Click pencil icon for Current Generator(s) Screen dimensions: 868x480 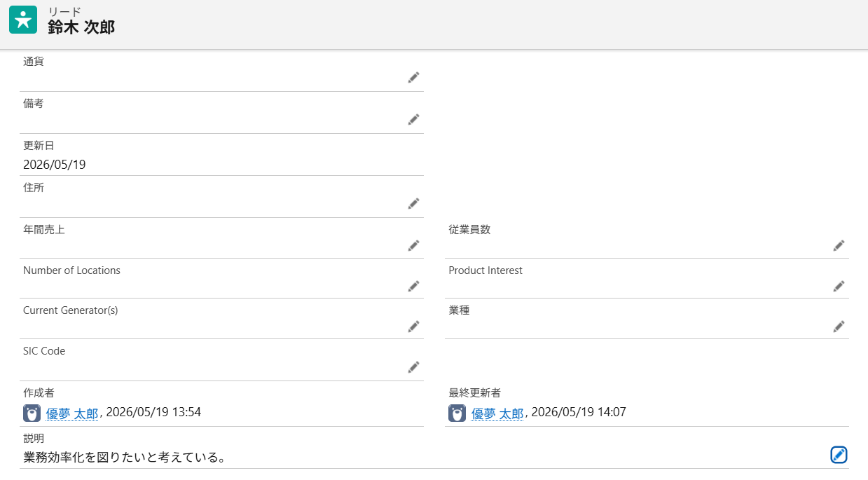[413, 326]
